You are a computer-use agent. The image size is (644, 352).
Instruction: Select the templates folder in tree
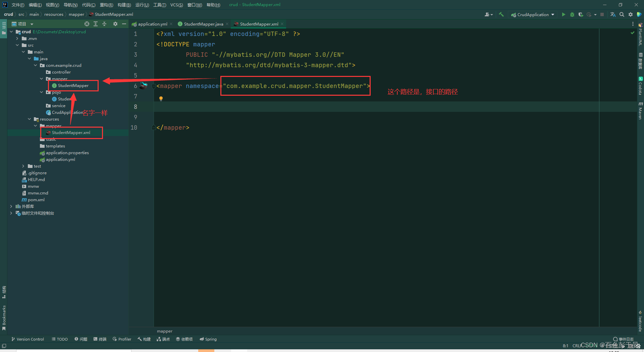tap(55, 146)
